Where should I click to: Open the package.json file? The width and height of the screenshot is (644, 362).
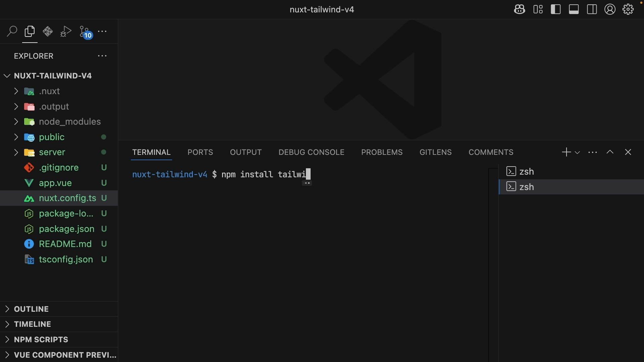pyautogui.click(x=59, y=229)
